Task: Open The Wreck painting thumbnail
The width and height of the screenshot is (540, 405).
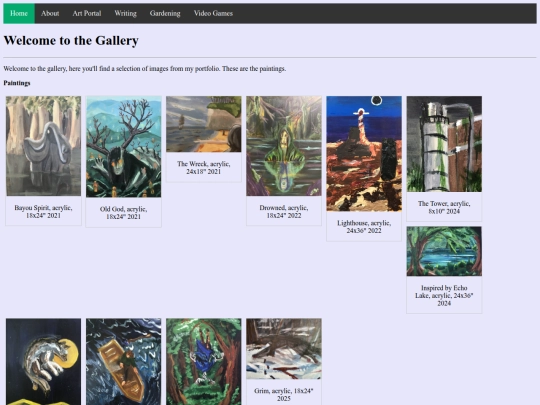Action: tap(204, 124)
